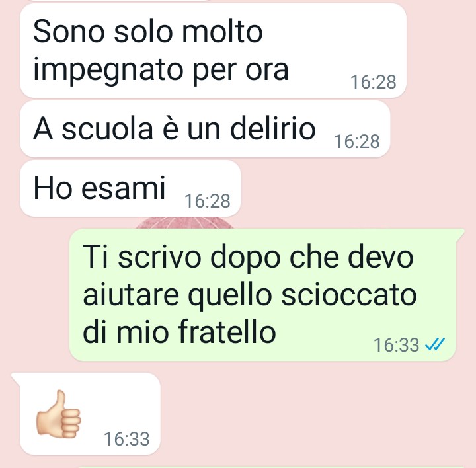The width and height of the screenshot is (476, 468).
Task: Tap the word 'delirio' in received message
Action: coord(273,129)
